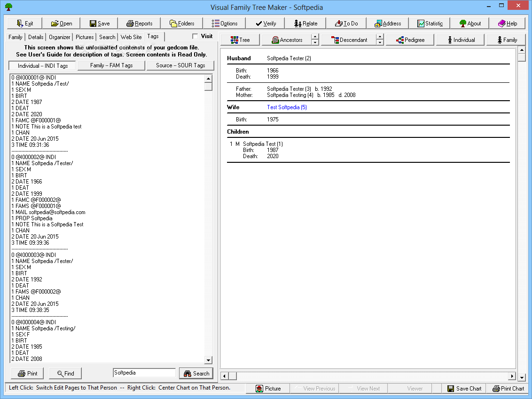Show the Individual chart
This screenshot has height=399, width=532.
point(461,40)
